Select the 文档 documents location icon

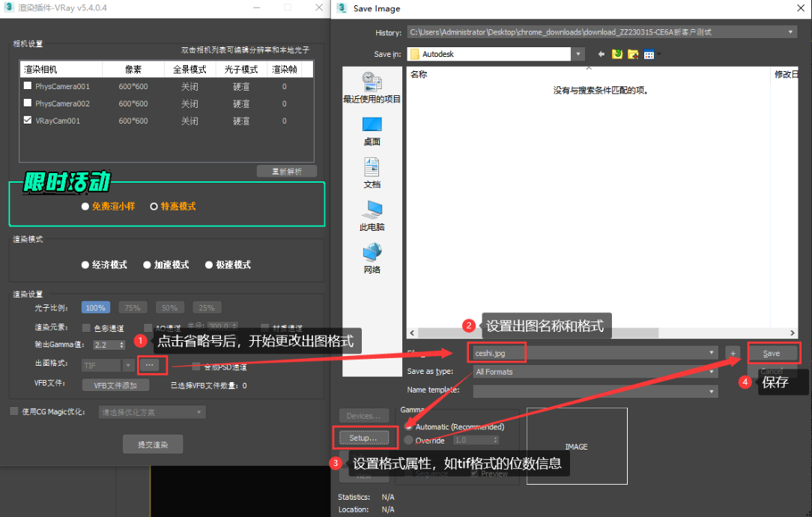[x=372, y=173]
